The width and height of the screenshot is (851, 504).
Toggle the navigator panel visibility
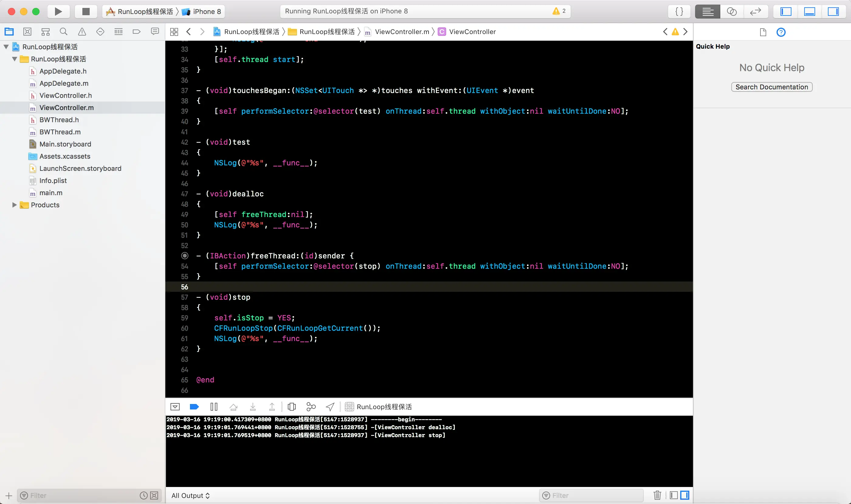(x=786, y=12)
